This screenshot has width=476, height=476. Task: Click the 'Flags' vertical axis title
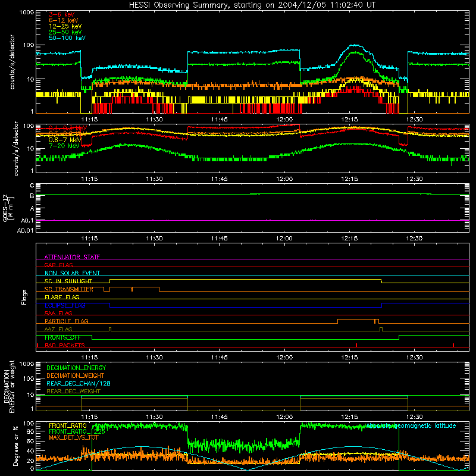click(x=24, y=297)
